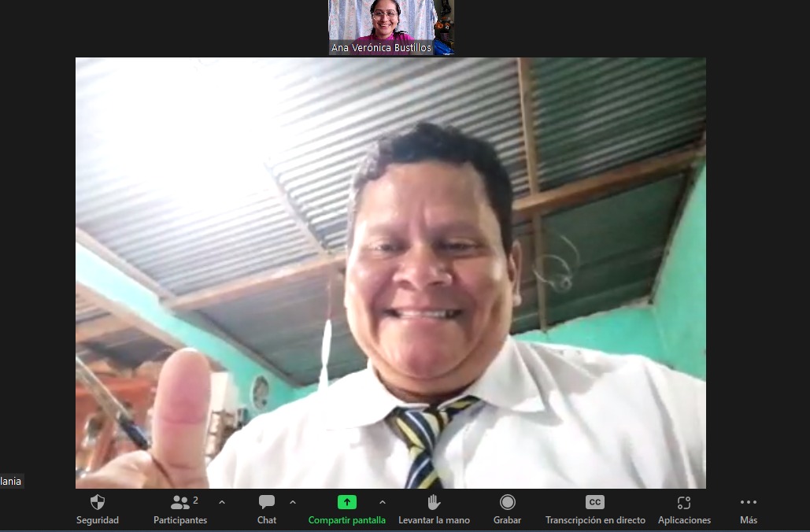Select Ana Verónica Bustillos video thumbnail
This screenshot has width=810, height=532.
tap(391, 28)
